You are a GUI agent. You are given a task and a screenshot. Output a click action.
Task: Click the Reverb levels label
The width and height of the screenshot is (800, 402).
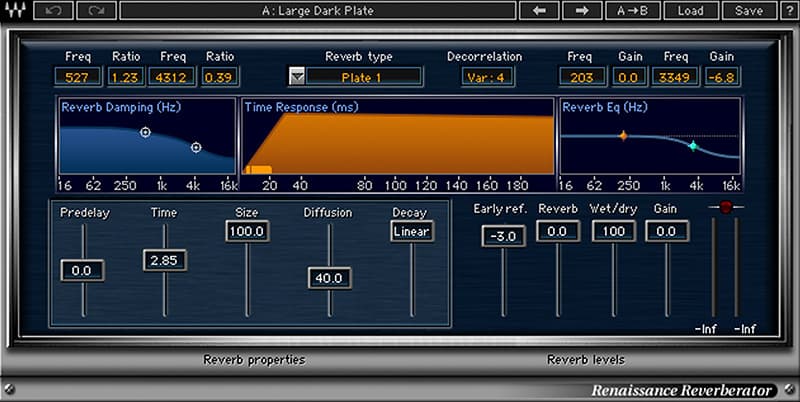[x=586, y=360]
